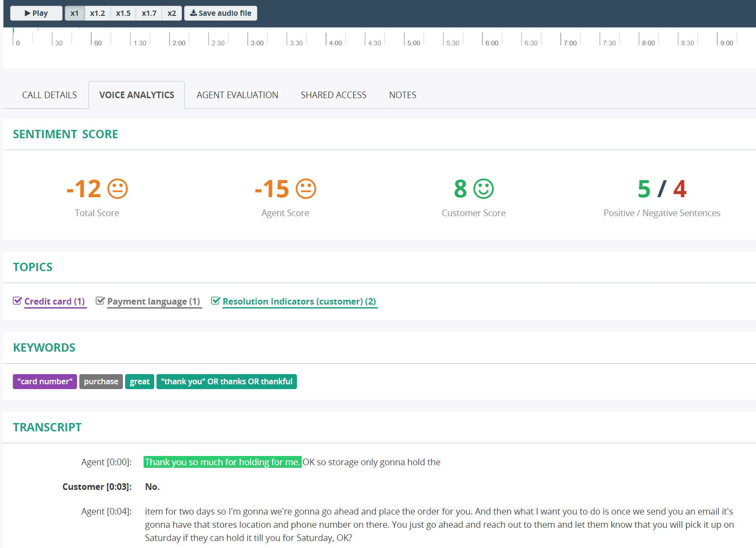Click the neutral face icon beside Total Score
756x548 pixels.
117,188
